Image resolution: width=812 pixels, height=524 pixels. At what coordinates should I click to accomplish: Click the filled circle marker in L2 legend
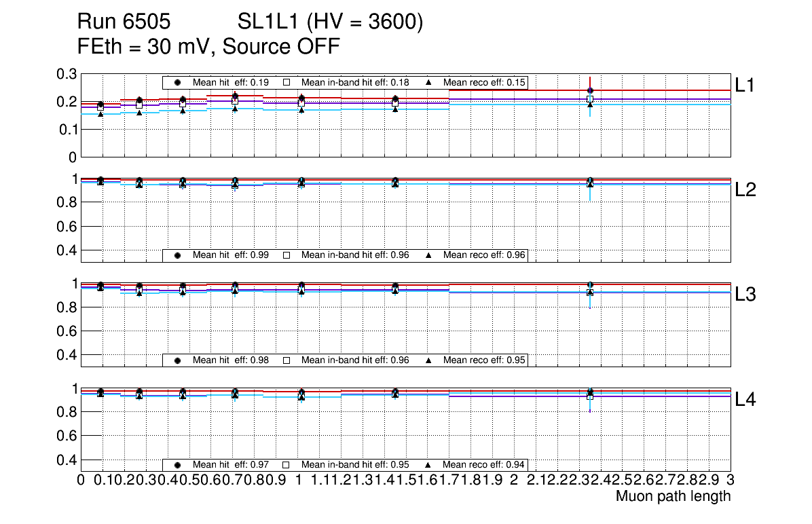click(x=177, y=255)
